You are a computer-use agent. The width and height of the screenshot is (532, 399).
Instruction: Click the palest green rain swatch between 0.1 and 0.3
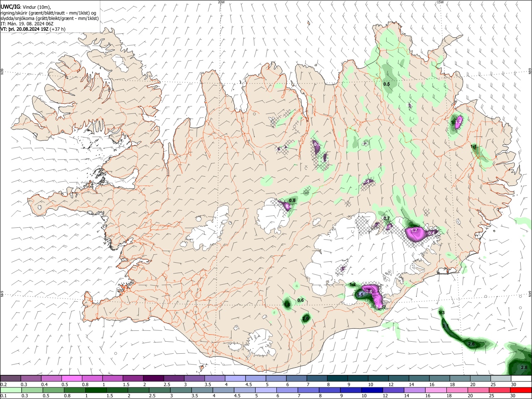click(x=11, y=390)
